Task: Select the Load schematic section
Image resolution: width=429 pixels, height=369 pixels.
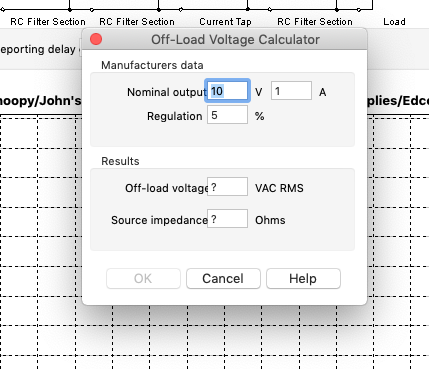Action: 394,22
